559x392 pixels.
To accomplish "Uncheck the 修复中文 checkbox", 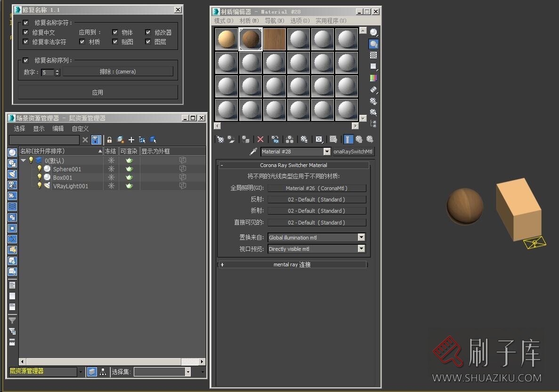I will coord(26,32).
